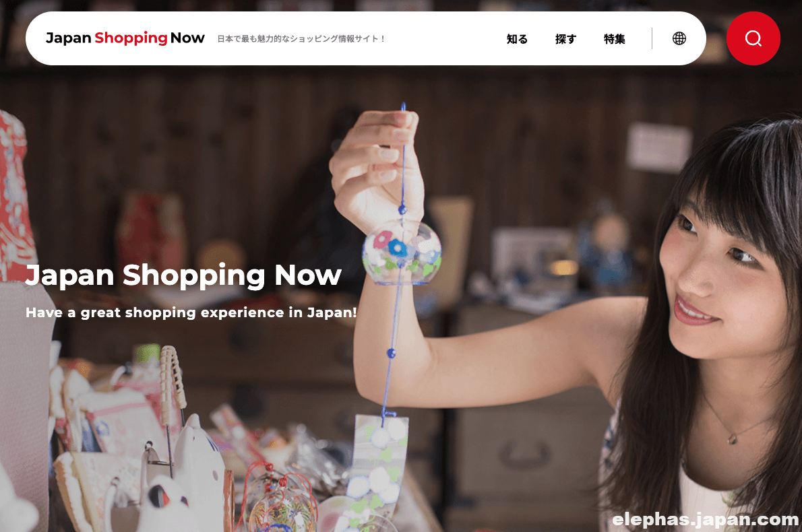Click the large white Japan Shopping Now headline
This screenshot has height=532, width=802.
(183, 276)
